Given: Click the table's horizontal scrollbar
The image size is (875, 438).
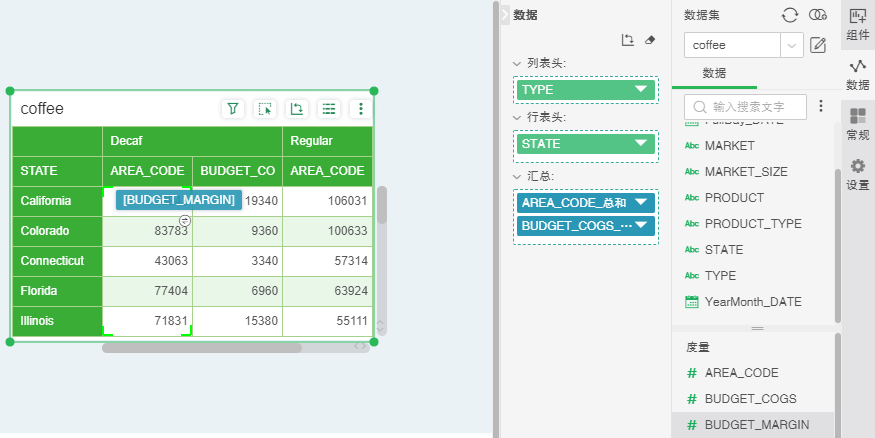Looking at the screenshot, I should 200,348.
